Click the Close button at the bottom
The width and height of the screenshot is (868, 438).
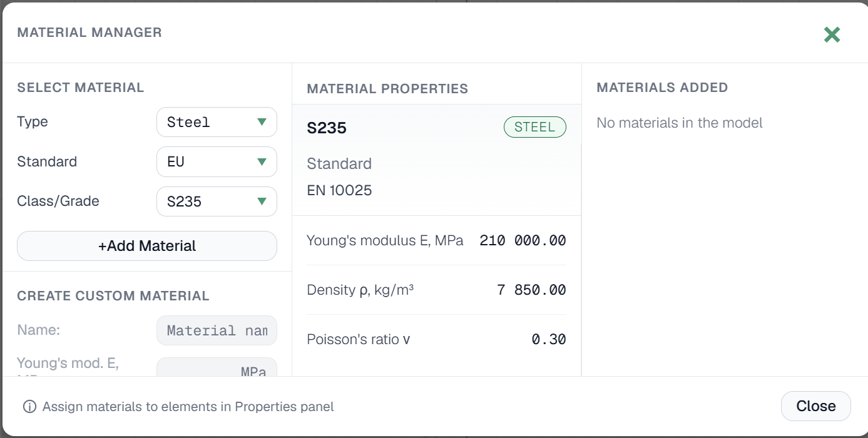(x=816, y=406)
